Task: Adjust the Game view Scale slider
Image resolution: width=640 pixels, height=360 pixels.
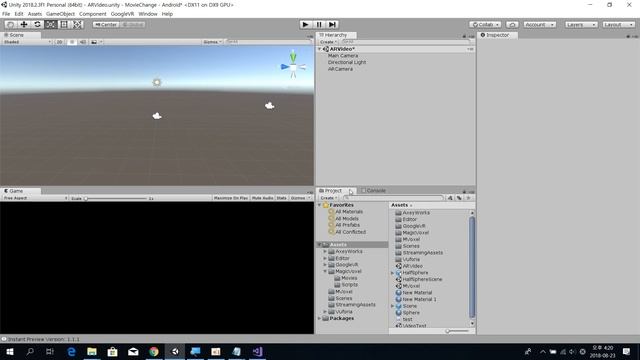Action: click(x=116, y=198)
